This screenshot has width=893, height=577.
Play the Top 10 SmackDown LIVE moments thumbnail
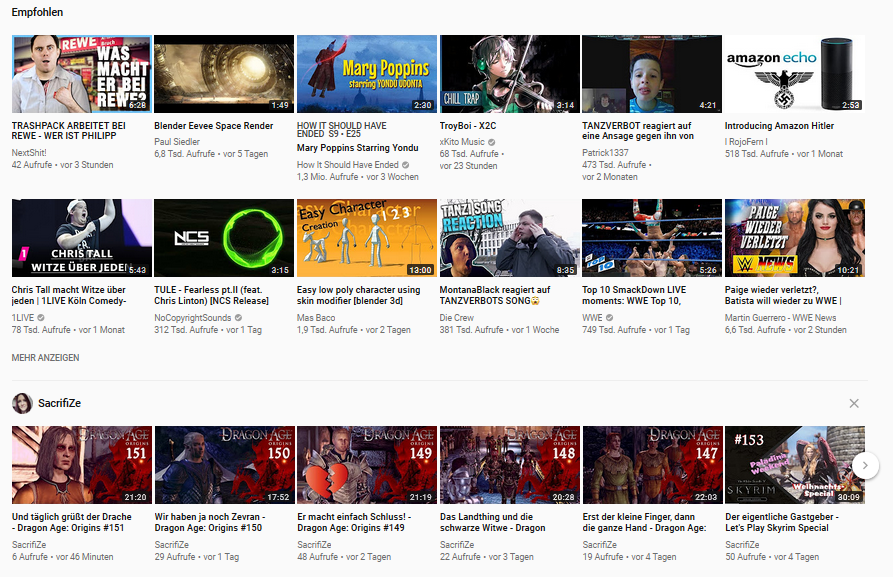tap(652, 238)
